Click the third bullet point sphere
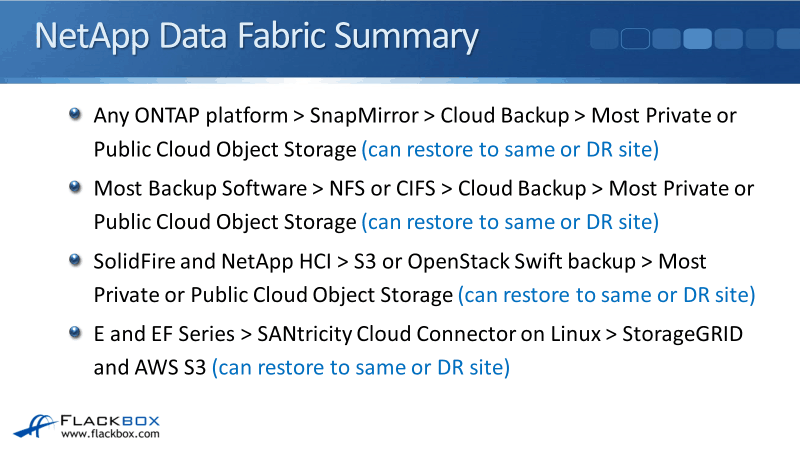 pyautogui.click(x=76, y=259)
